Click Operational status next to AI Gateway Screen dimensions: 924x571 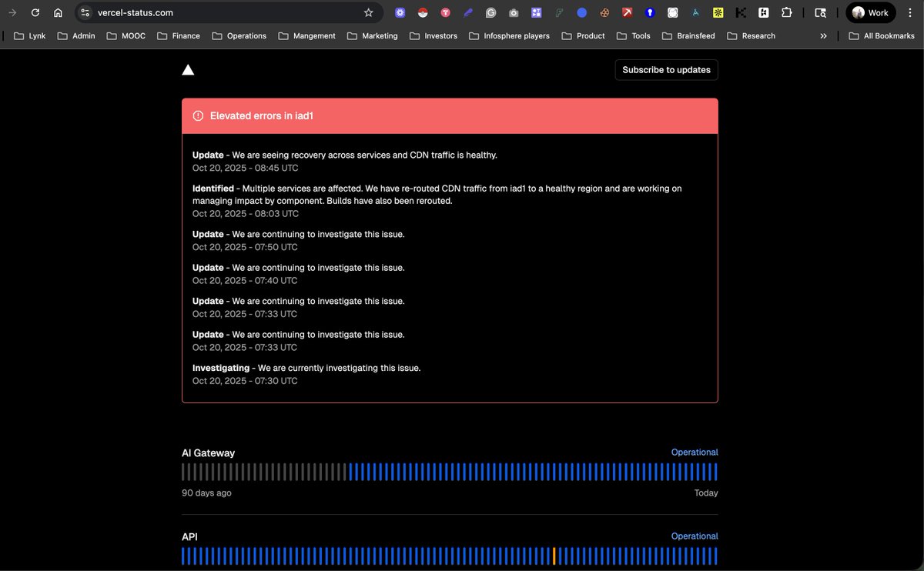tap(695, 452)
